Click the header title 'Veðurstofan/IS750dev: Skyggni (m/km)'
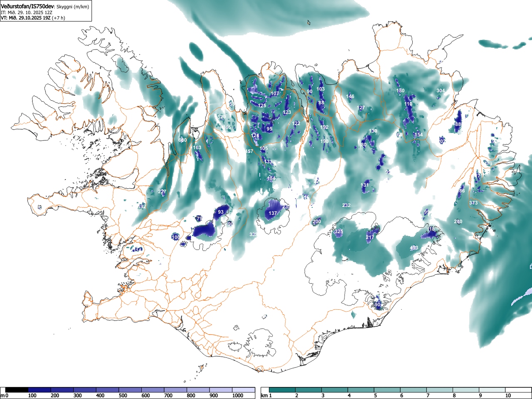Viewport: 532px width, 399px height. tap(45, 7)
